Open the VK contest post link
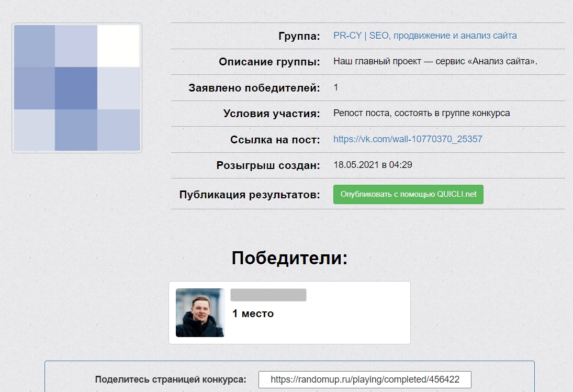573x392 pixels. [x=408, y=139]
